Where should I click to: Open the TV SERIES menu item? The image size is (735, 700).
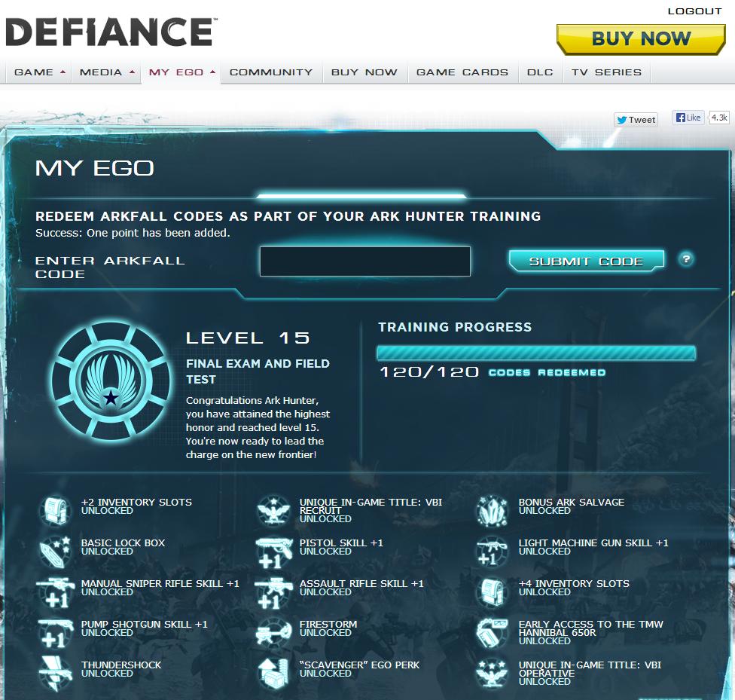click(606, 72)
